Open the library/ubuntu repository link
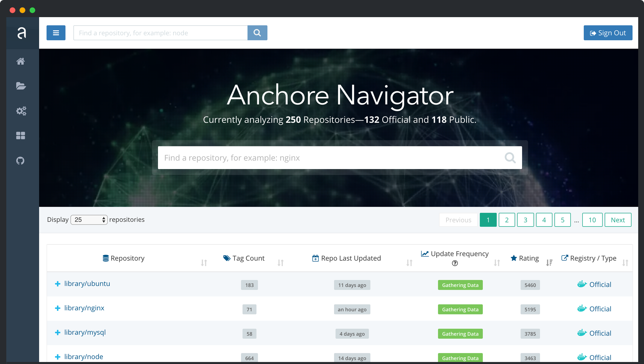This screenshot has width=644, height=364. coord(87,284)
